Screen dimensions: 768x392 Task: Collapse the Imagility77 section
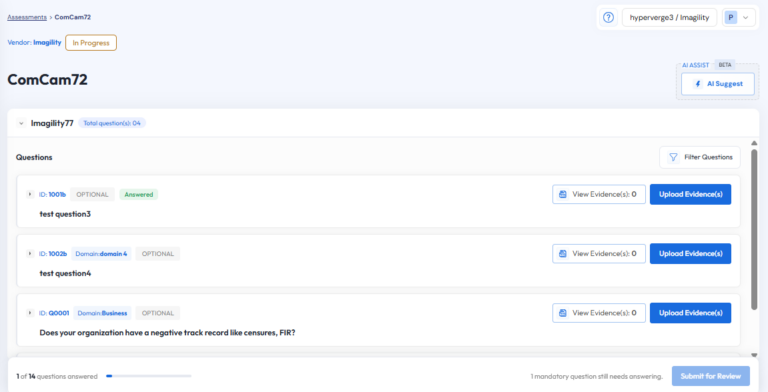point(21,123)
